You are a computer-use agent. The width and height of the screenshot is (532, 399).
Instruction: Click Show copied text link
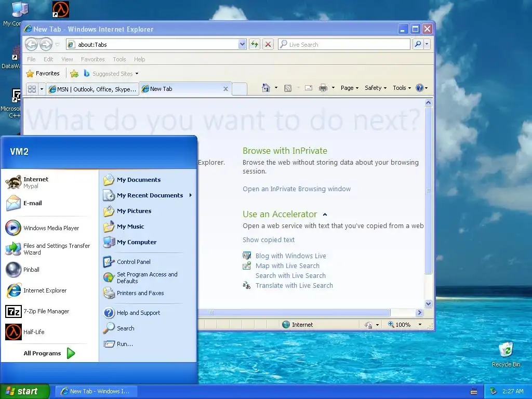269,240
